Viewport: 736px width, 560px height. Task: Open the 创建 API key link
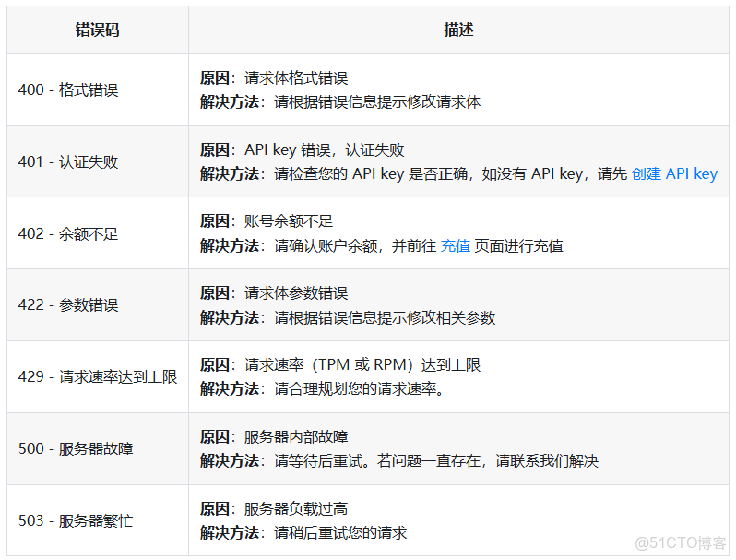click(x=674, y=173)
